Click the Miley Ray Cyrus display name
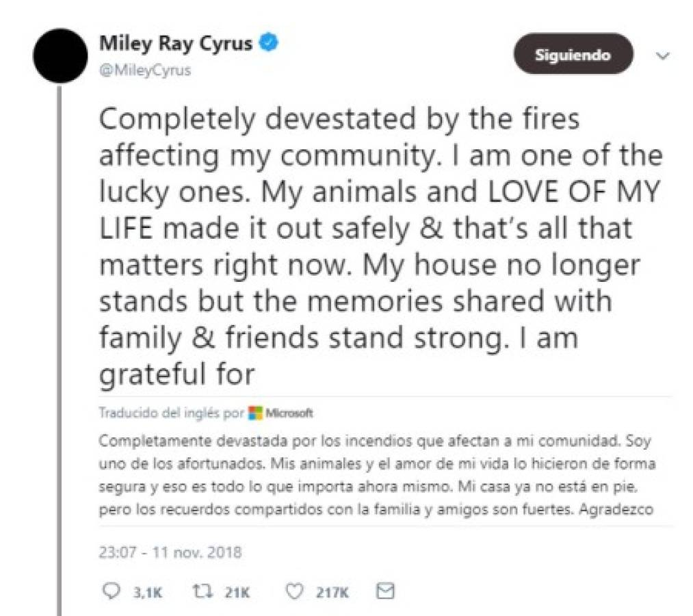 176,42
